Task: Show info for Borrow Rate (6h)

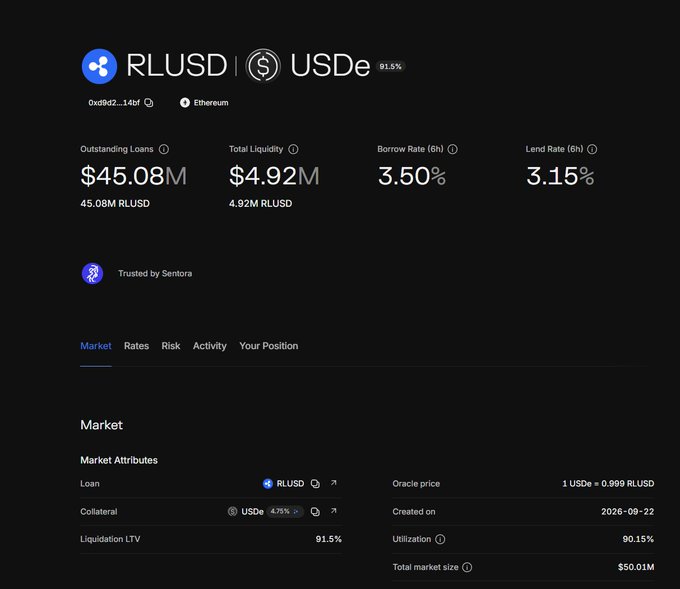Action: coord(452,149)
